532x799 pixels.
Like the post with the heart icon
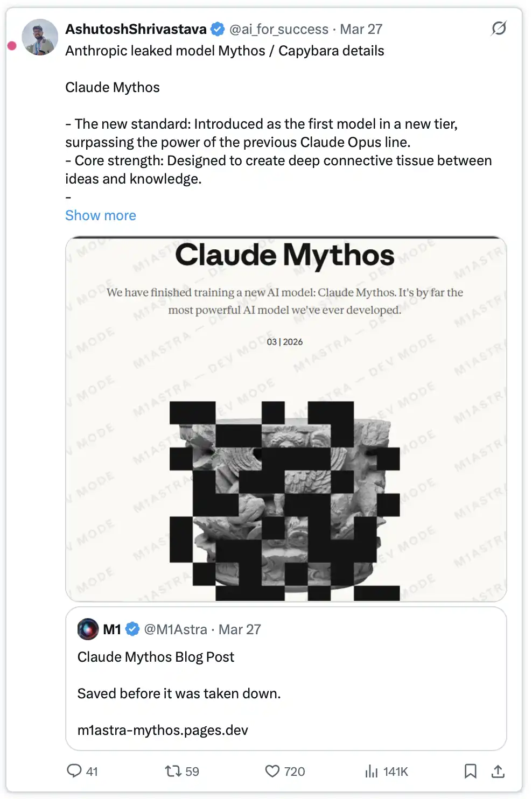pyautogui.click(x=272, y=771)
